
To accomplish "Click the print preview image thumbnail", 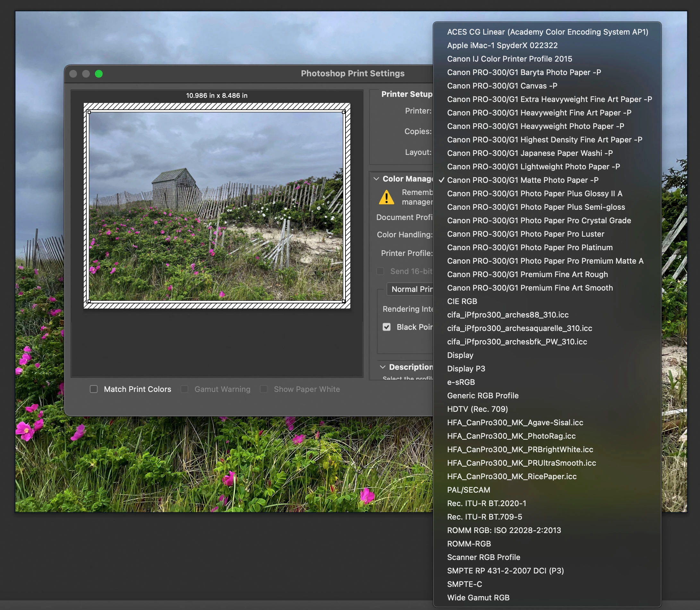I will 216,206.
